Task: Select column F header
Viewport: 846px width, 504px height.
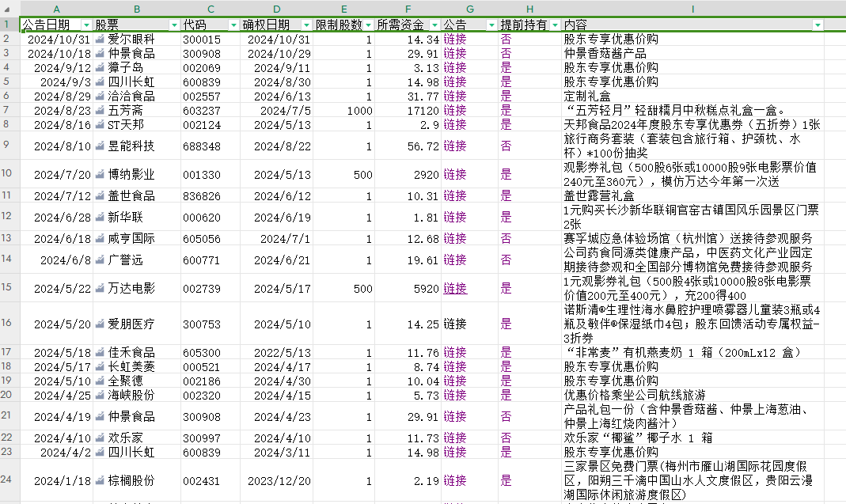Action: pos(408,9)
